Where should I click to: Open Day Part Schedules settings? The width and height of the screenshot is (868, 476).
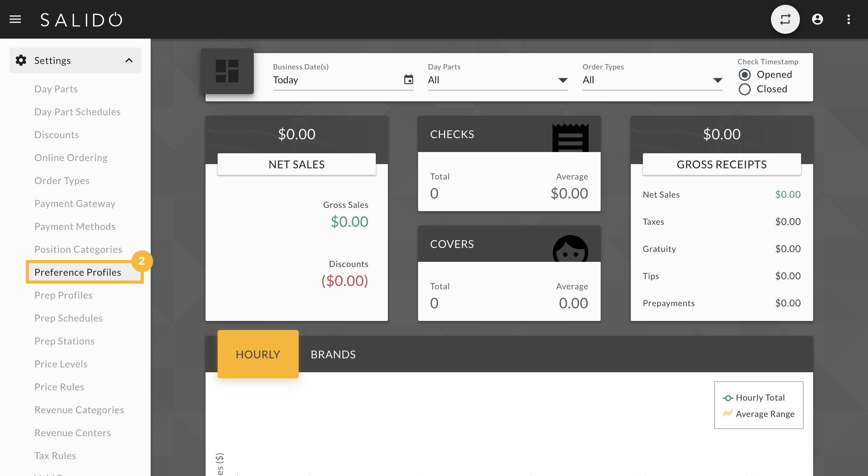(77, 112)
